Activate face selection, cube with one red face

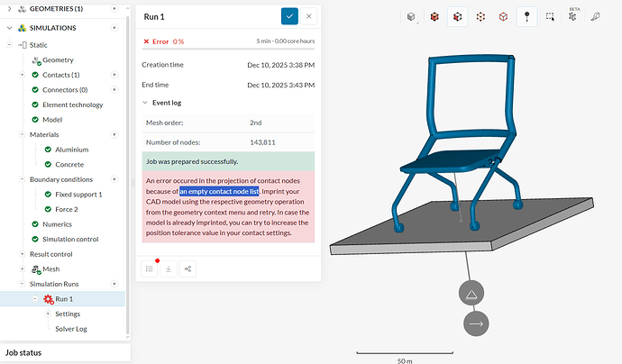[x=457, y=16]
